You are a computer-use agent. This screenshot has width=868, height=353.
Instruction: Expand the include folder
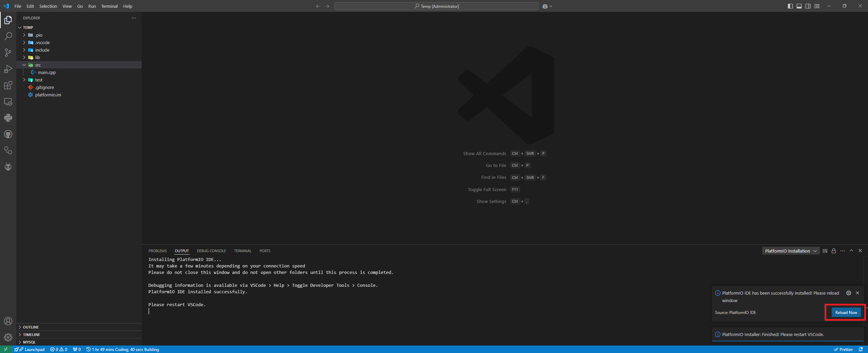(79, 50)
